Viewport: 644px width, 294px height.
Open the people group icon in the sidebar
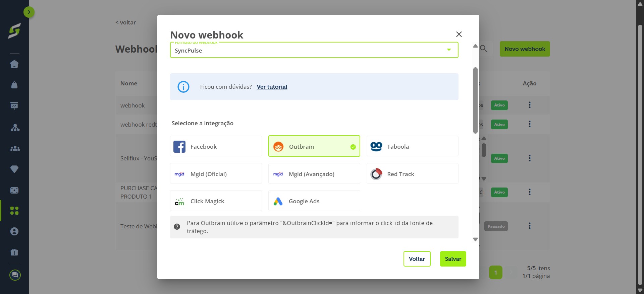click(x=15, y=148)
